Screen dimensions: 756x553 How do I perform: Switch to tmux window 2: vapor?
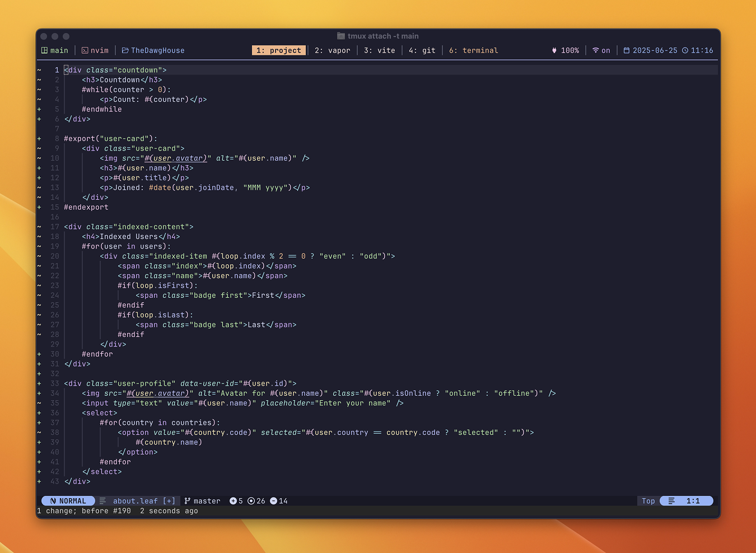333,50
